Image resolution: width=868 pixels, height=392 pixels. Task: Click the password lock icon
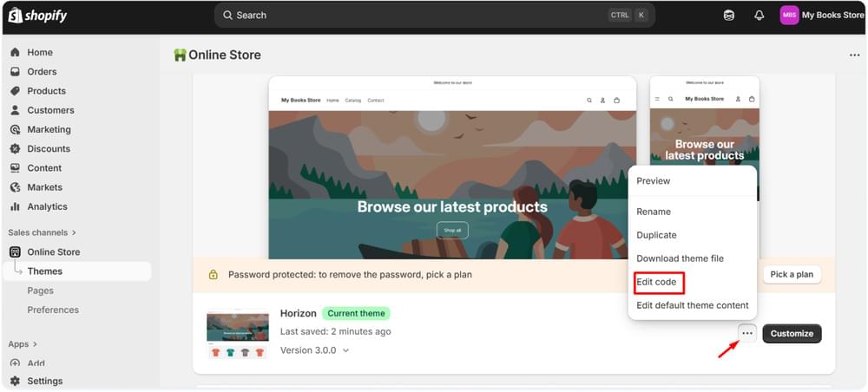click(214, 275)
